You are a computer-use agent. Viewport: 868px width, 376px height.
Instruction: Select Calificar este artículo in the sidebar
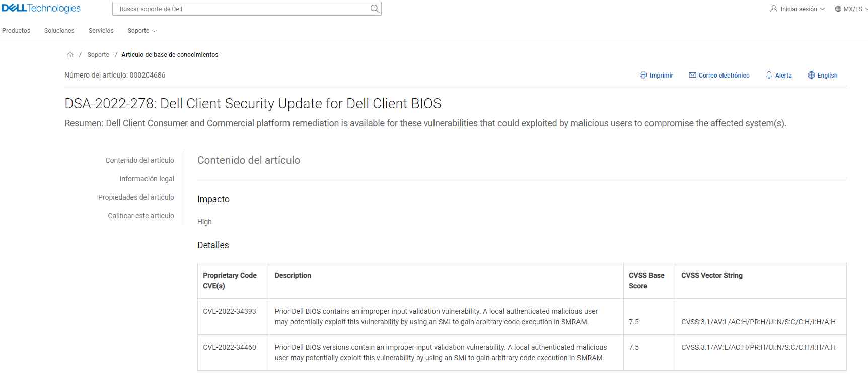(141, 215)
